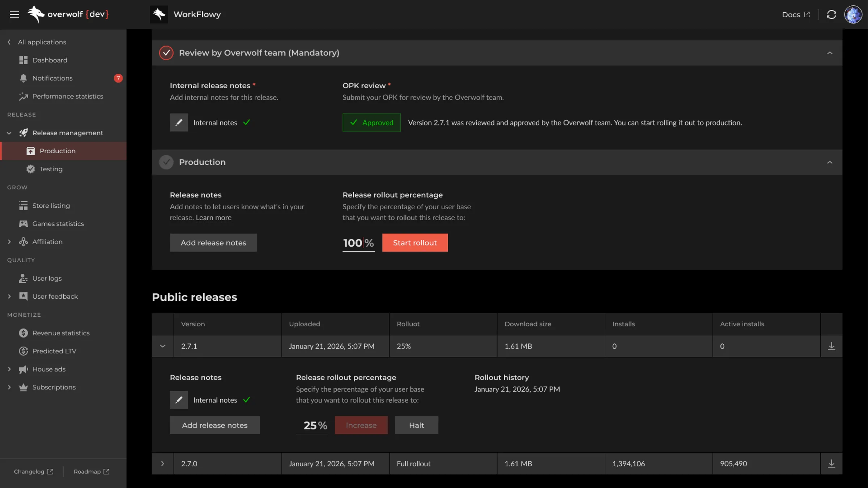Click the refresh icon in header
This screenshot has height=488, width=868.
pyautogui.click(x=831, y=14)
